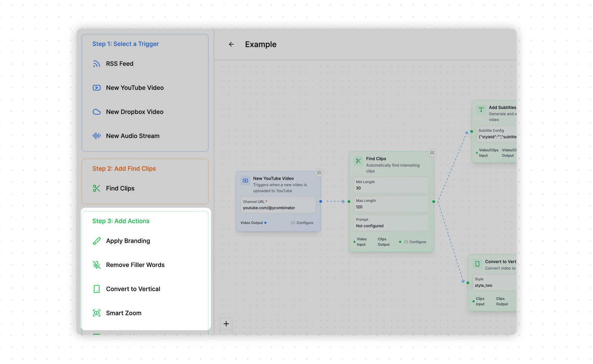The height and width of the screenshot is (364, 593).
Task: Click scissors icon inside Find Clips node
Action: tap(358, 161)
